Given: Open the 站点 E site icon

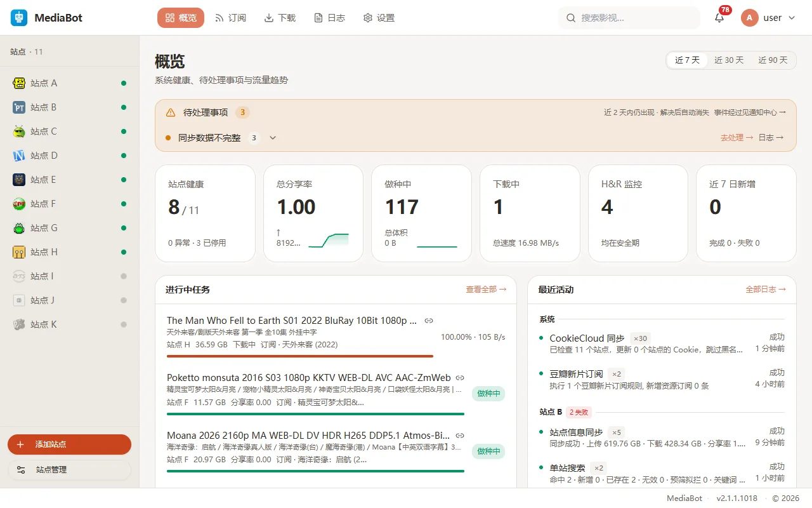Looking at the screenshot, I should click(x=19, y=180).
